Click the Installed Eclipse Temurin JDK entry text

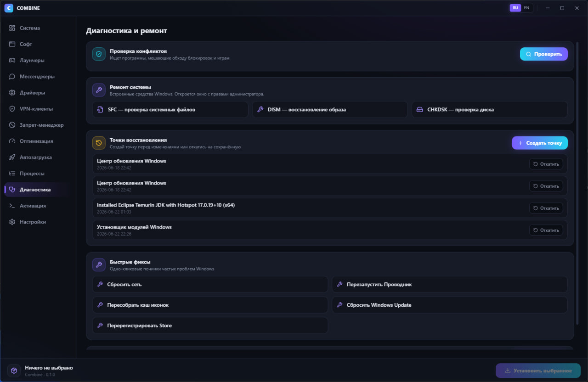(x=166, y=205)
